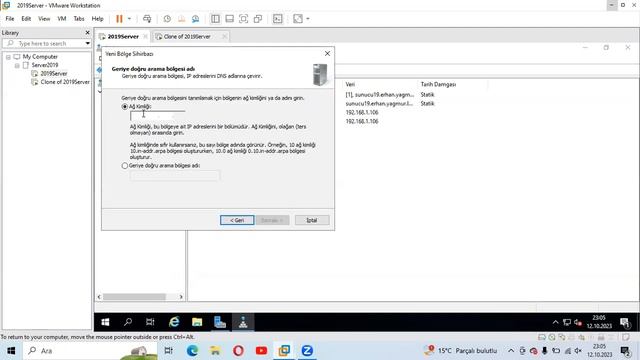Select the [1], sunucu19.erhan.yagm record
640x360 pixels.
point(380,95)
